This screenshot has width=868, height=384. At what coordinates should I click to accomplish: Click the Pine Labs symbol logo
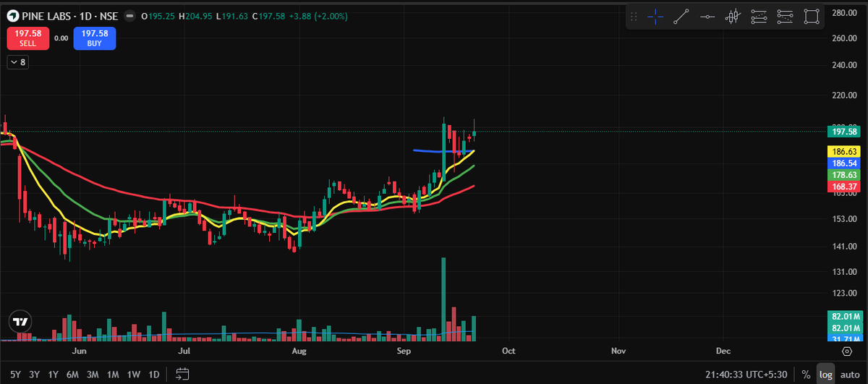click(13, 14)
